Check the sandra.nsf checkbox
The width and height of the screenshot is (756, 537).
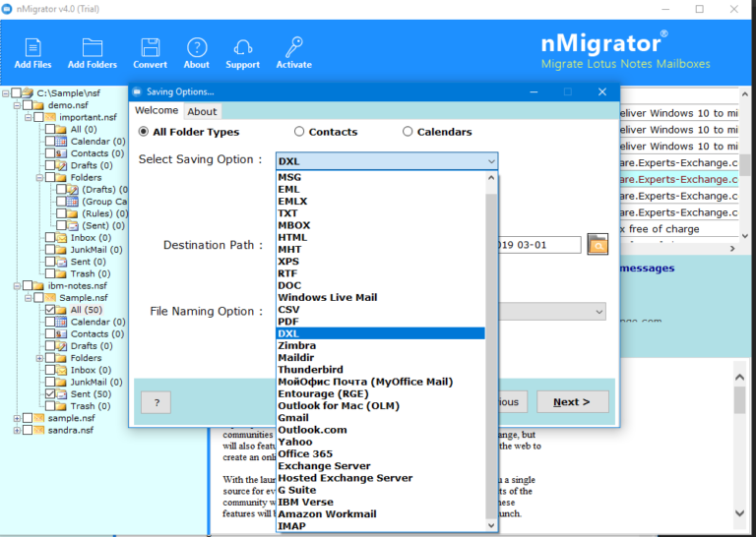click(28, 430)
